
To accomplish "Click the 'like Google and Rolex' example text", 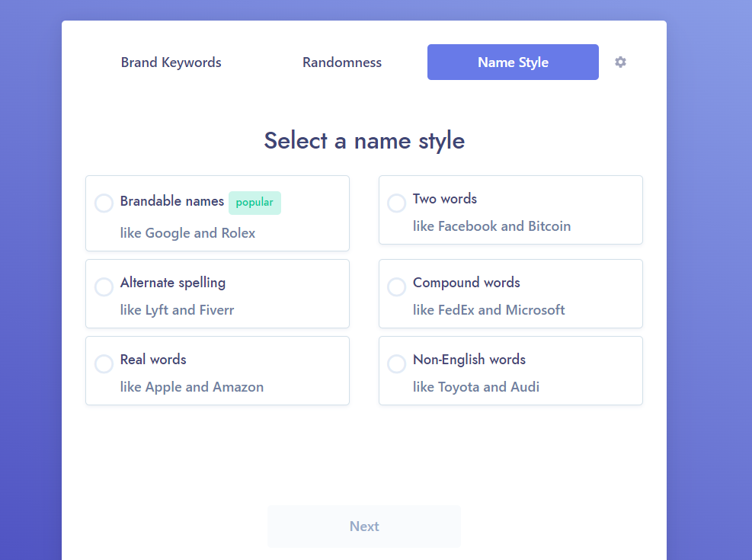I will [187, 233].
